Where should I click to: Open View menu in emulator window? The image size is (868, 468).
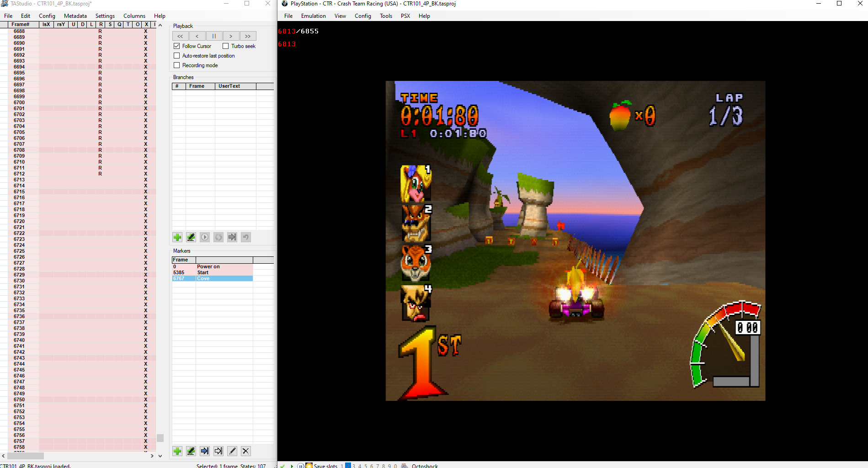click(340, 16)
